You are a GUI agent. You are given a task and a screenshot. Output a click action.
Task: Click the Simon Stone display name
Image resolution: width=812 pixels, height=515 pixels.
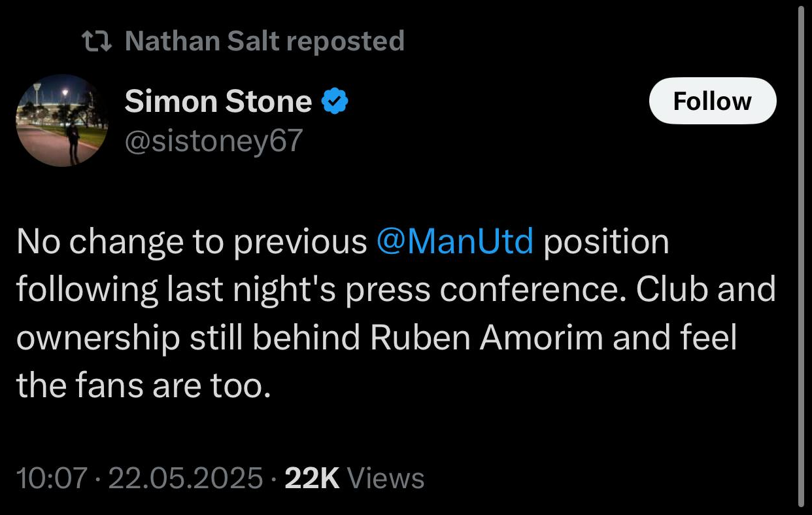[x=218, y=102]
